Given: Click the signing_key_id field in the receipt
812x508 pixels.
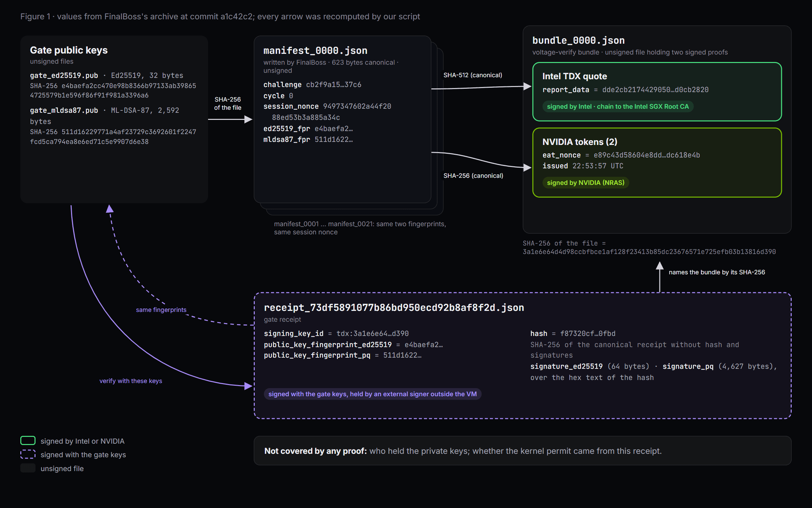Looking at the screenshot, I should click(x=336, y=333).
